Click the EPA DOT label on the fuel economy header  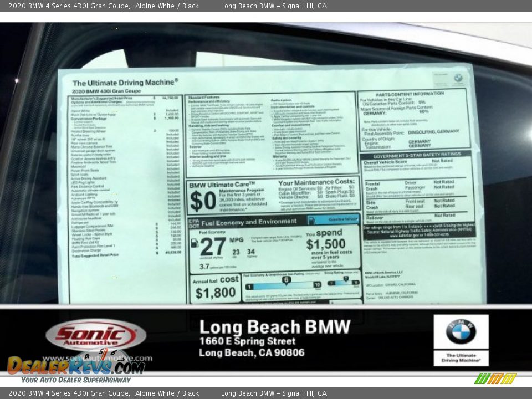pyautogui.click(x=194, y=223)
